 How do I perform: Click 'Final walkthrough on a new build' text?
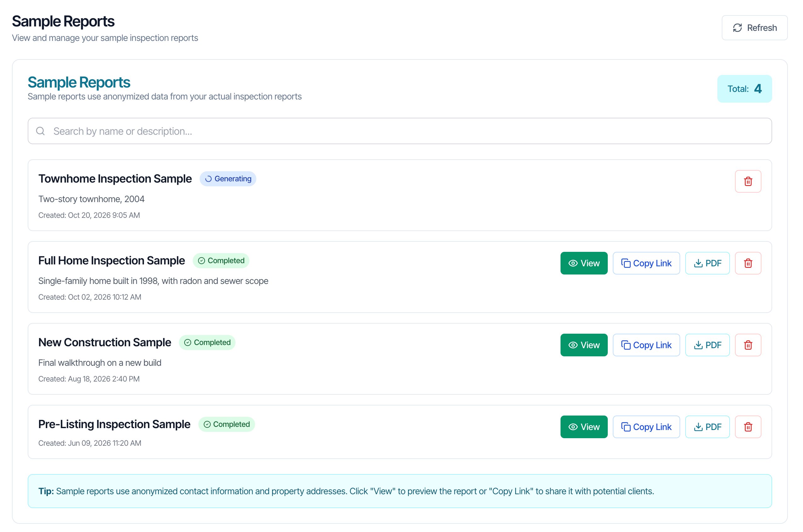coord(100,363)
